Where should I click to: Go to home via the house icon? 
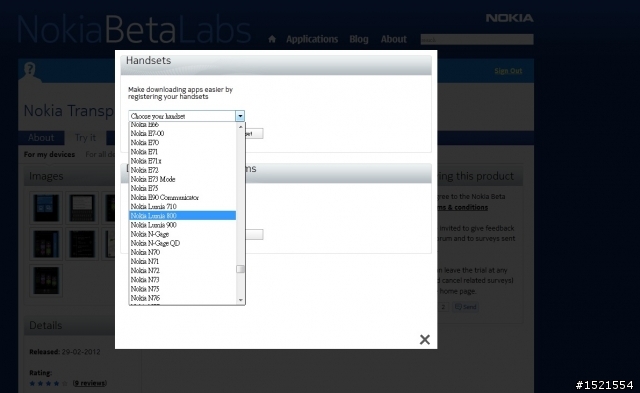(272, 39)
